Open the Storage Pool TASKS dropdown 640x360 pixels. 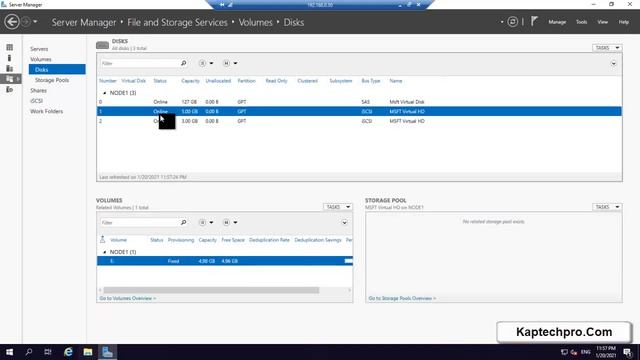point(607,207)
